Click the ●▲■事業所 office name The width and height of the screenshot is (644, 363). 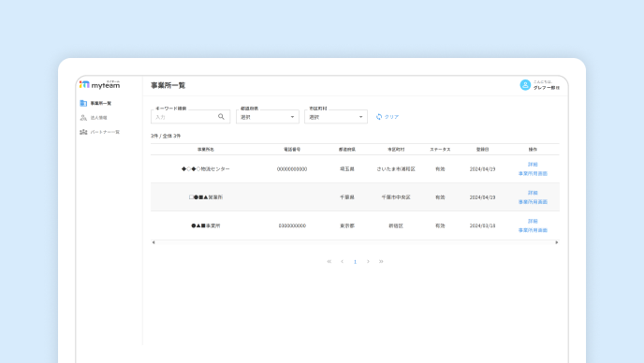(x=205, y=225)
